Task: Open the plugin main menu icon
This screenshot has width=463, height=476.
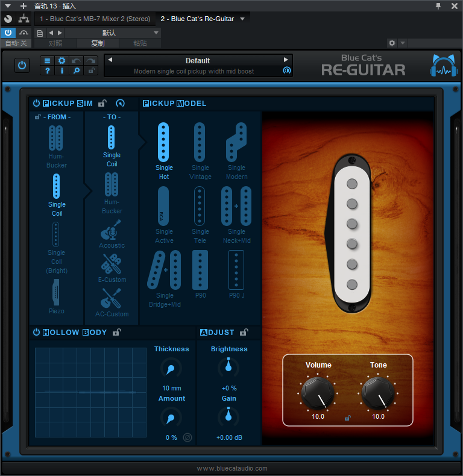Action: tap(47, 61)
